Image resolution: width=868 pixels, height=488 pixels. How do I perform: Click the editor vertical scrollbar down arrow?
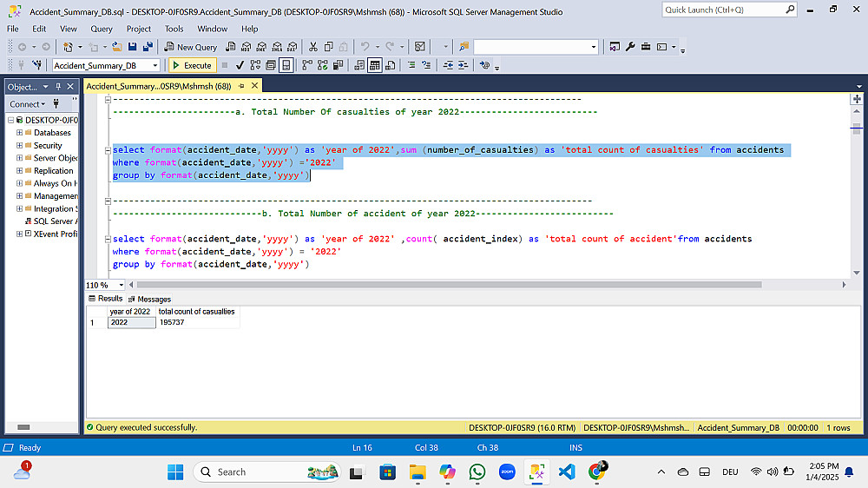tap(857, 273)
